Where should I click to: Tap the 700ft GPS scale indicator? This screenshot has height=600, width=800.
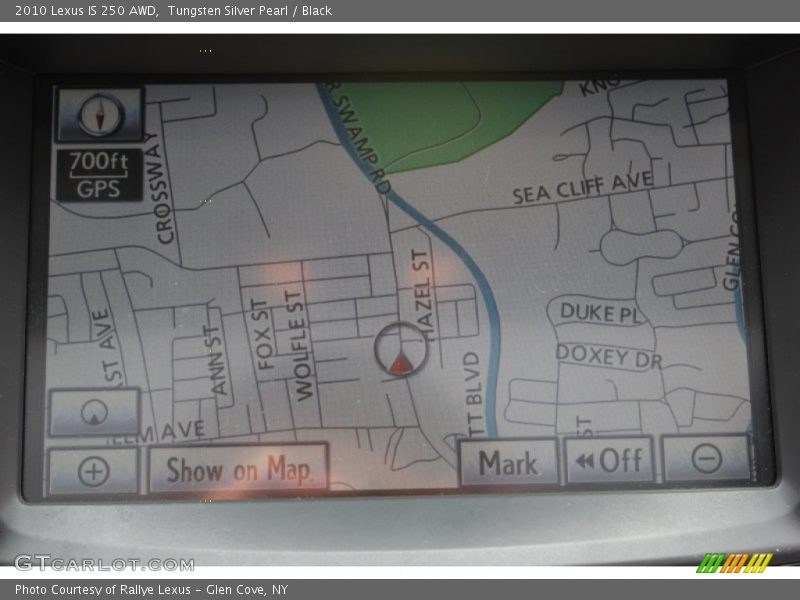pyautogui.click(x=98, y=175)
